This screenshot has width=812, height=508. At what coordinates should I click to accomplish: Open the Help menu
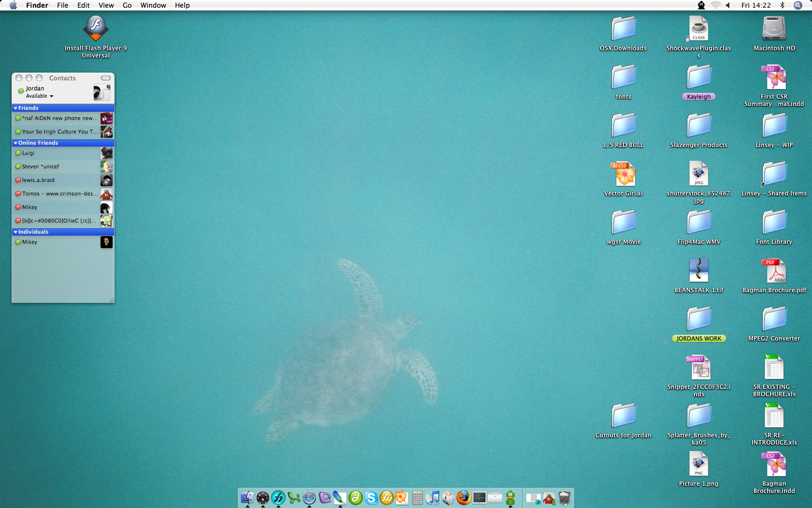182,5
